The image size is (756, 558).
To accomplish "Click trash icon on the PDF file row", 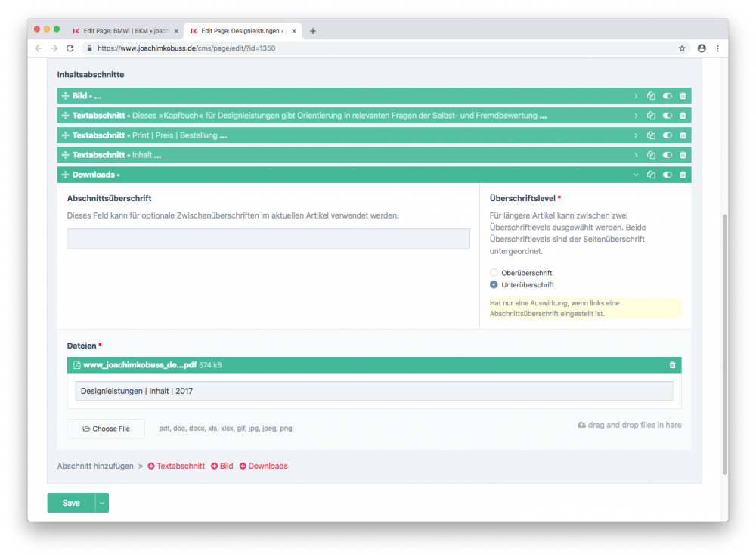I will pos(673,365).
